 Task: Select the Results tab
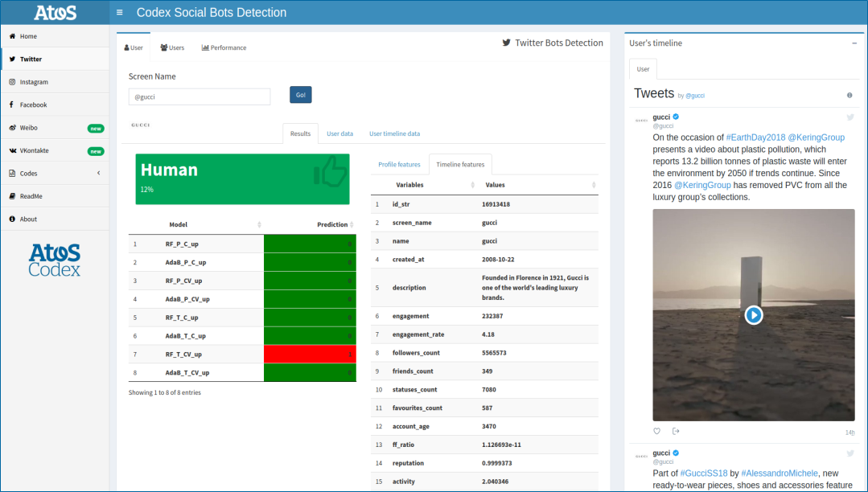point(301,133)
